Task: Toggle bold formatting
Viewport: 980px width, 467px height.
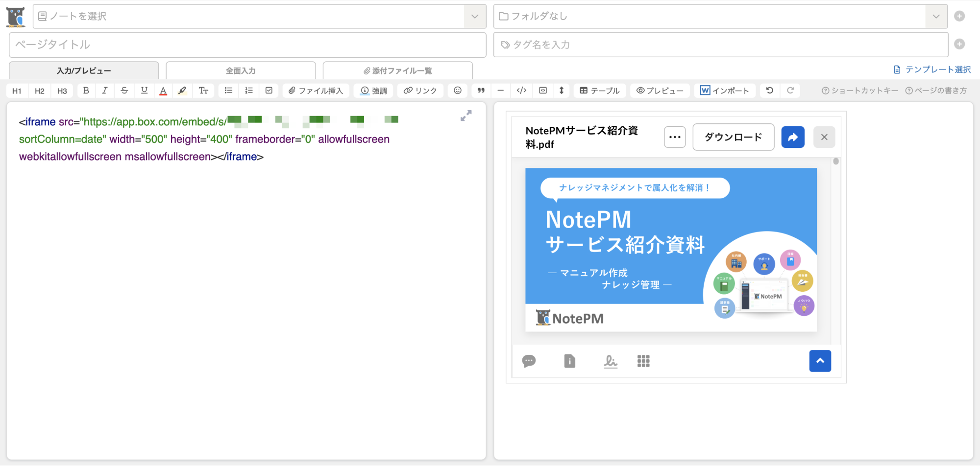Action: tap(86, 91)
